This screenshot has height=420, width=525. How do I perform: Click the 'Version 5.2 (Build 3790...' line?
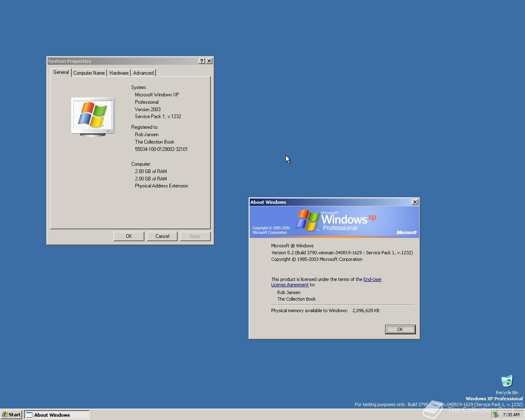(342, 253)
